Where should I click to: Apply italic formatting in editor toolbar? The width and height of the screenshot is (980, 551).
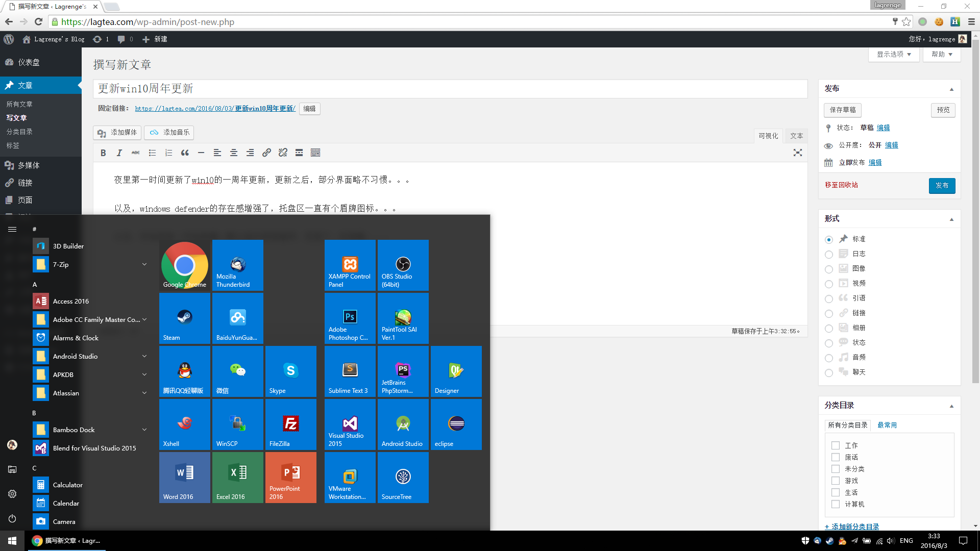(119, 153)
